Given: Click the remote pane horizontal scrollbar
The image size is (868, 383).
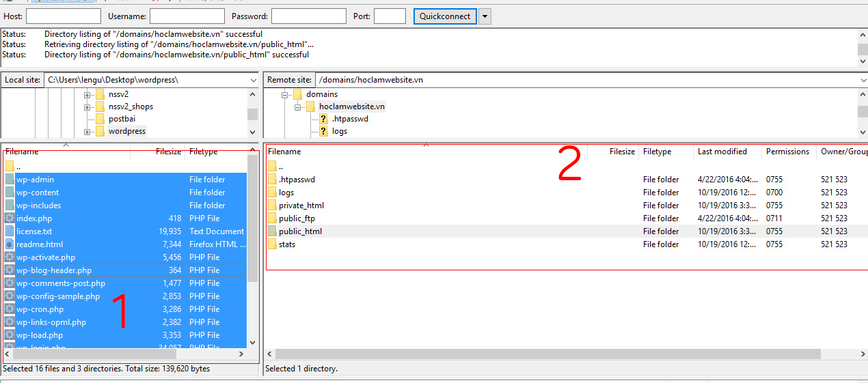Looking at the screenshot, I should pos(547,354).
